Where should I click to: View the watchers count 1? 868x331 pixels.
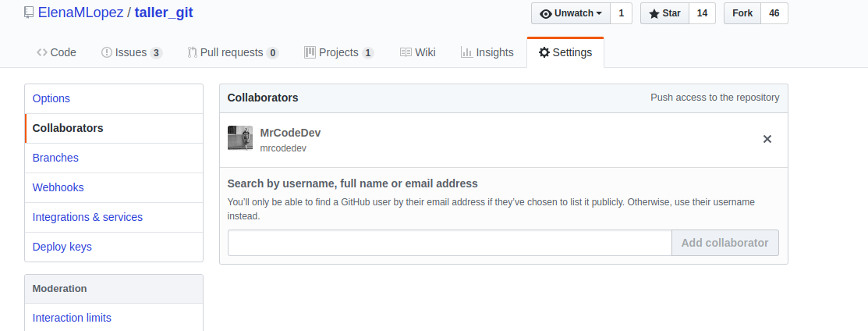[x=621, y=13]
